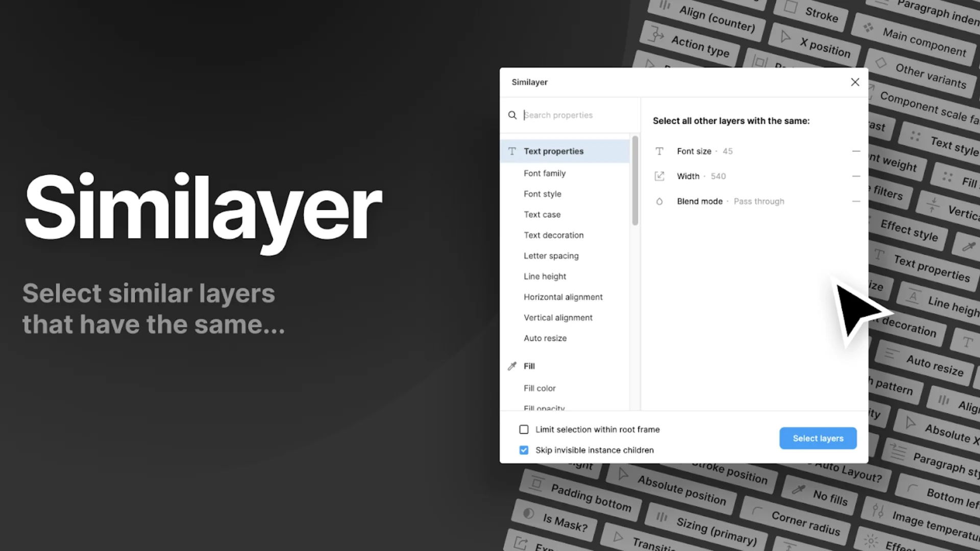Select Line height property

tap(545, 277)
